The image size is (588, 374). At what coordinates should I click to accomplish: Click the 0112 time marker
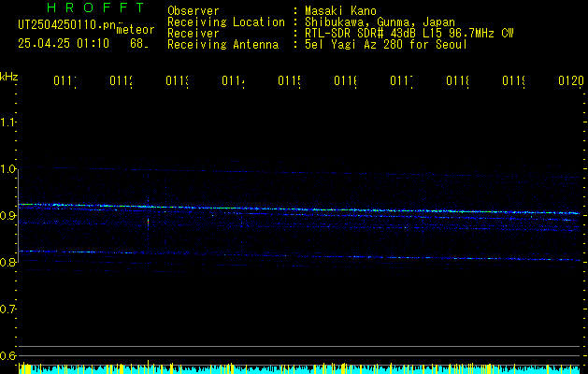click(x=122, y=81)
